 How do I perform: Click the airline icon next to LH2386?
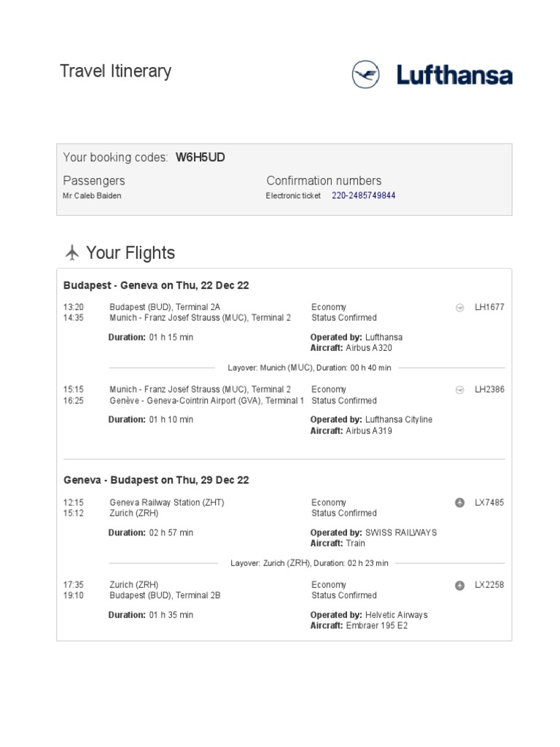[459, 390]
